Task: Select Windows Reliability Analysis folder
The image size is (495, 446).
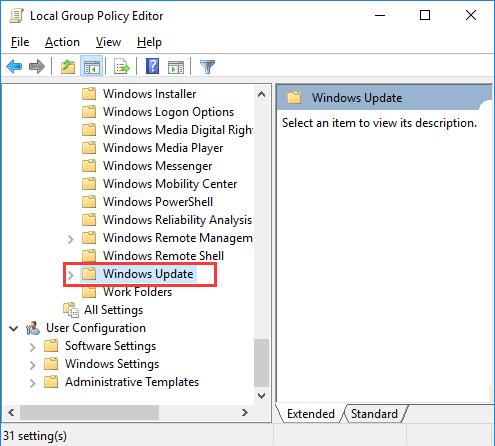Action: click(177, 220)
